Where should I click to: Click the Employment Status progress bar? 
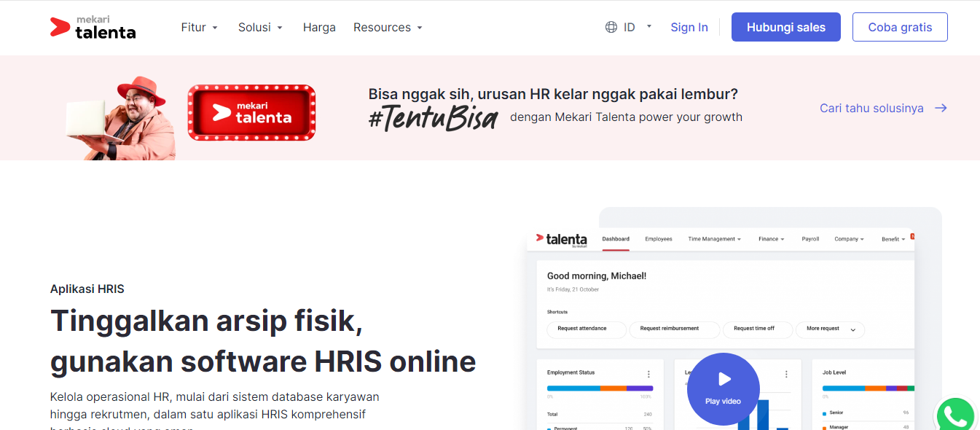(600, 387)
